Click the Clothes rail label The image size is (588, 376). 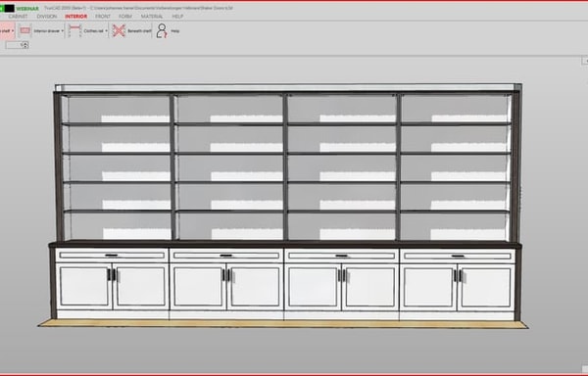coord(93,31)
